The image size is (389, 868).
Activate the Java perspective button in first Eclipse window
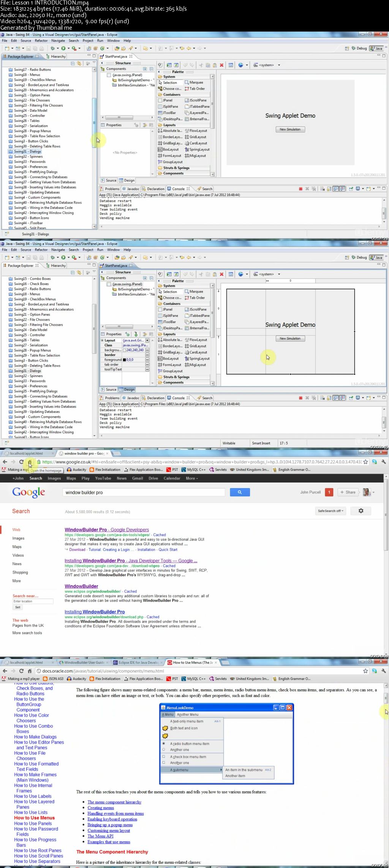[376, 48]
